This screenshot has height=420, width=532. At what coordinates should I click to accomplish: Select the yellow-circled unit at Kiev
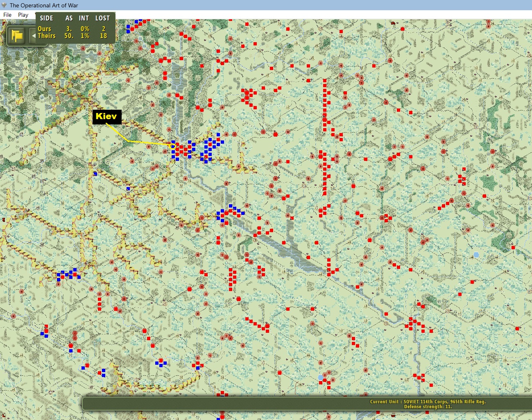coord(173,146)
